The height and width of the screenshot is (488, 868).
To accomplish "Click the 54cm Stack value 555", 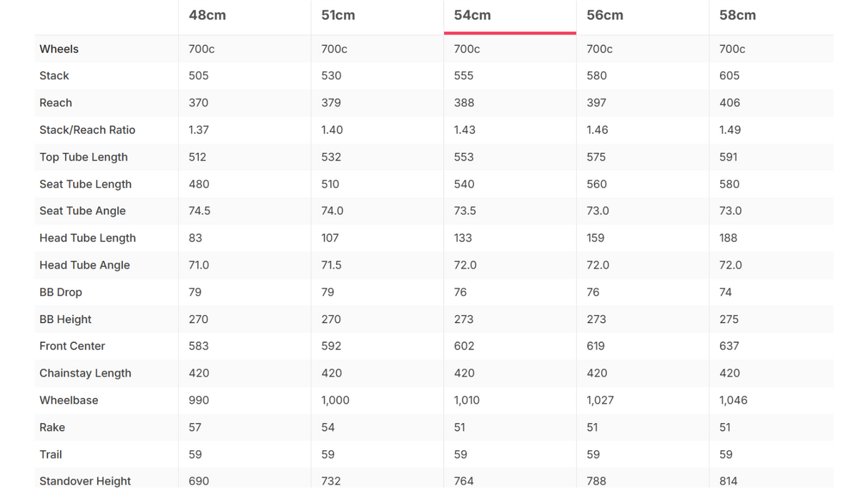I will (464, 76).
